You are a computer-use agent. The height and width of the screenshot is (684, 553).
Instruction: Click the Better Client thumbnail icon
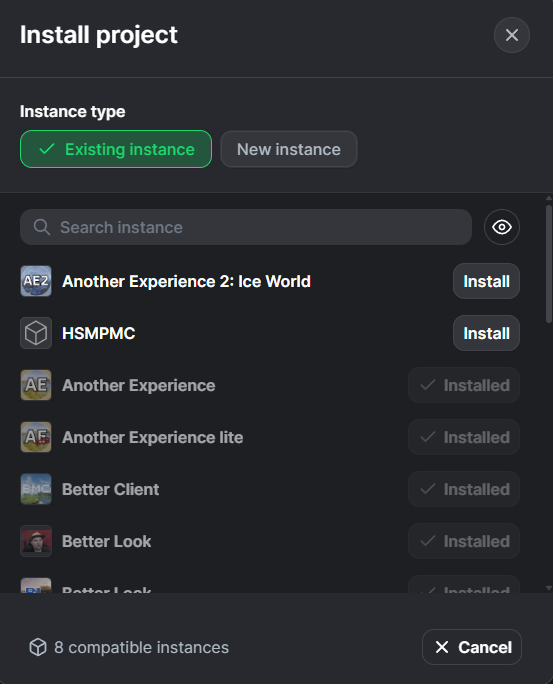tap(36, 489)
